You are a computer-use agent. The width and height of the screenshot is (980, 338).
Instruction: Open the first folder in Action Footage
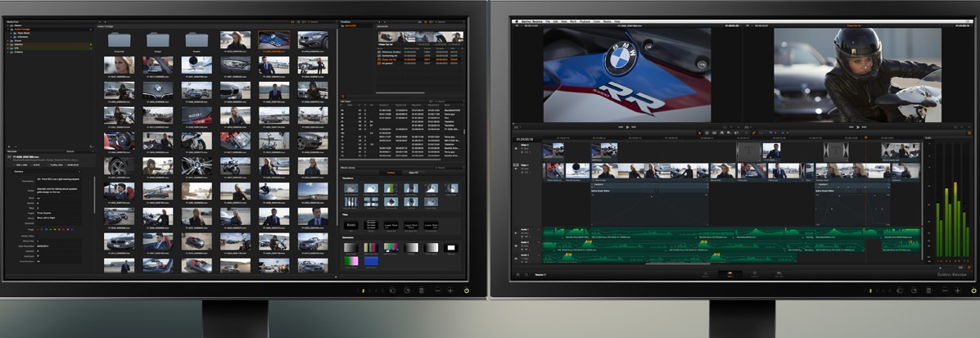point(120,39)
